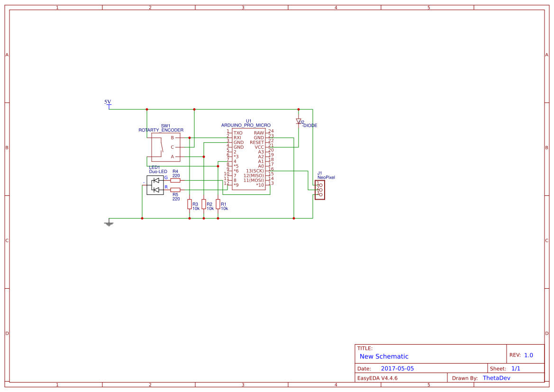Click the R1 resistor symbol

(218, 204)
